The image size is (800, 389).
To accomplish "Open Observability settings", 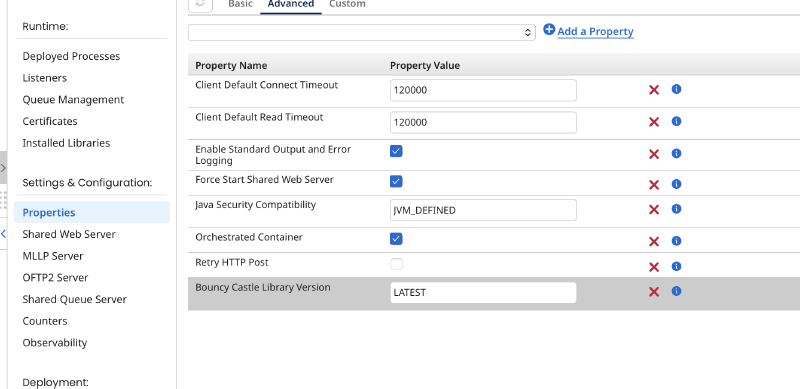I will coord(55,343).
